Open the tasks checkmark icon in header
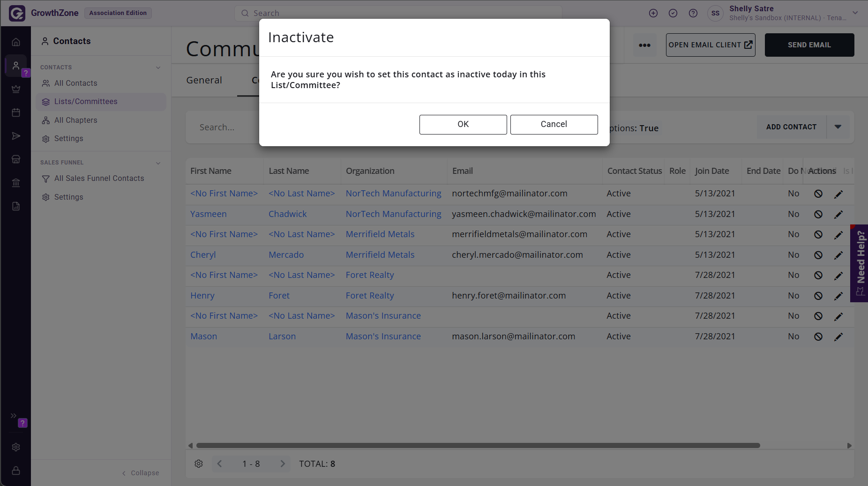The image size is (868, 486). pyautogui.click(x=673, y=13)
